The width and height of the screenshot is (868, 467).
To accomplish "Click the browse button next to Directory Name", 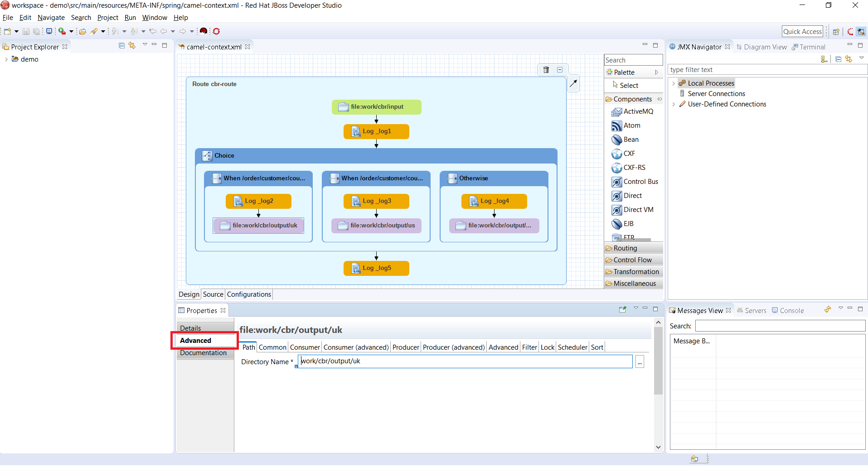I will coord(640,362).
